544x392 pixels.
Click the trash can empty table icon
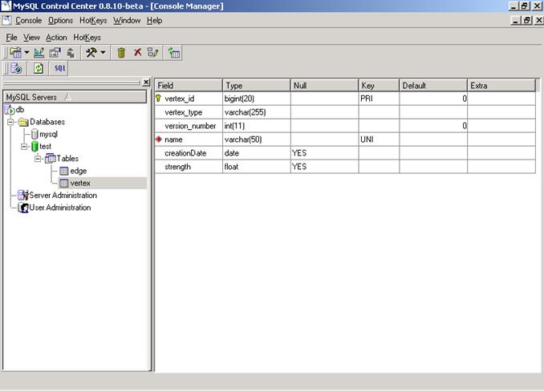(121, 53)
